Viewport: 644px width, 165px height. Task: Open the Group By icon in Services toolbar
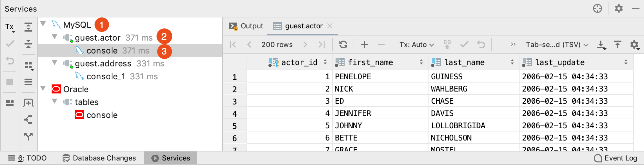(x=29, y=66)
